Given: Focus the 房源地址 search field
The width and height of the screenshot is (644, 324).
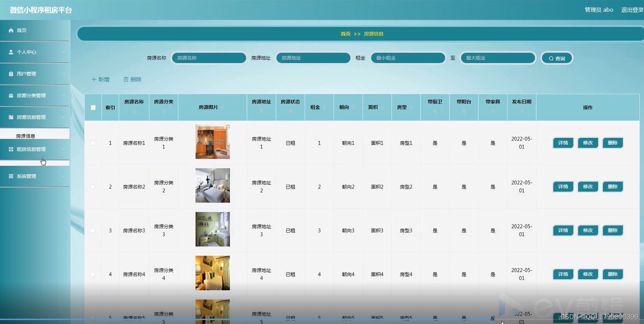Looking at the screenshot, I should [x=313, y=58].
